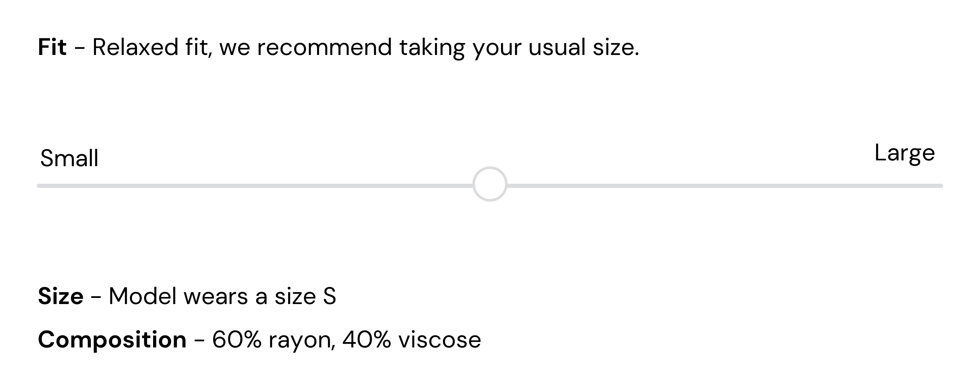The image size is (980, 368).
Task: Click the "Large" slider label
Action: pyautogui.click(x=904, y=153)
